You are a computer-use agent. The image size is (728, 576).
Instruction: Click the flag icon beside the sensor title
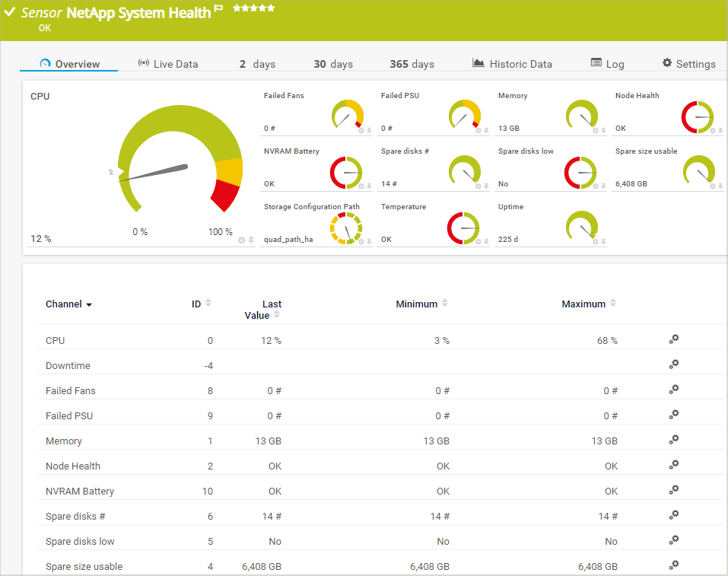tap(219, 11)
